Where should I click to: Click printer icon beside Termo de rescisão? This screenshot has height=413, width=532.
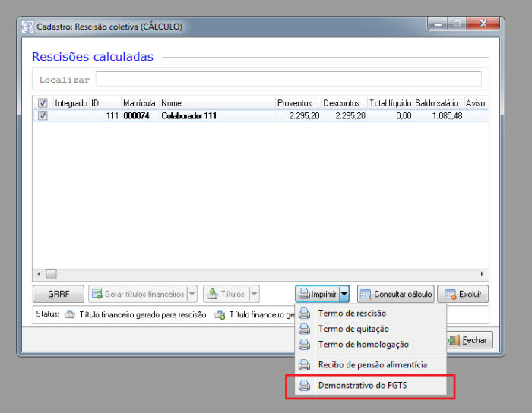tap(304, 314)
